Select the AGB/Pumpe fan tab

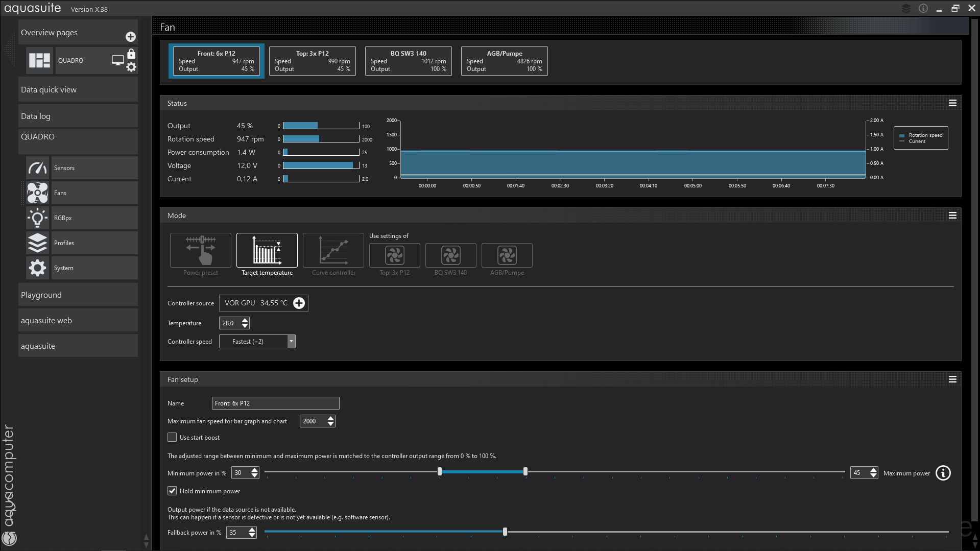[505, 61]
